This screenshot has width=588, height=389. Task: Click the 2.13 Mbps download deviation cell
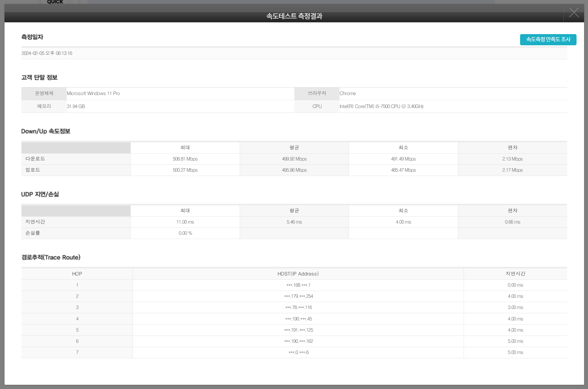point(512,159)
